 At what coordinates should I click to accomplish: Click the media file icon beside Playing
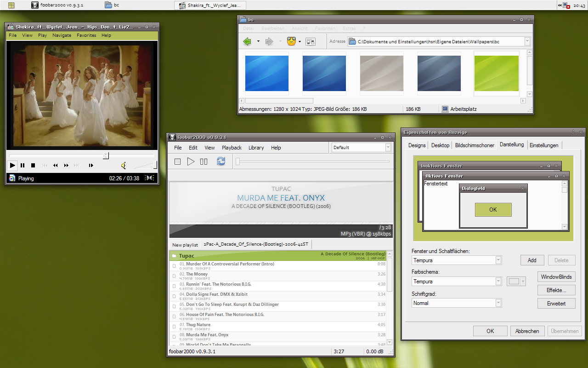(12, 178)
